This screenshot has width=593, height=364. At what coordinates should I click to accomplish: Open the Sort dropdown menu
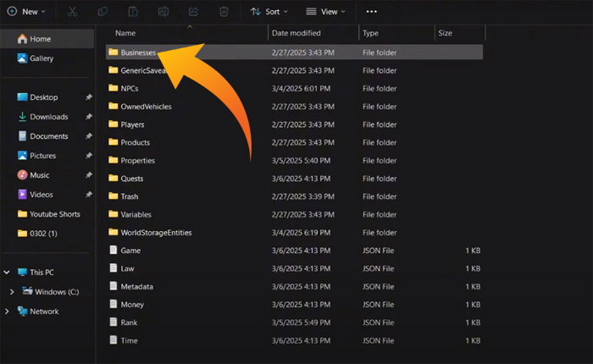point(269,12)
